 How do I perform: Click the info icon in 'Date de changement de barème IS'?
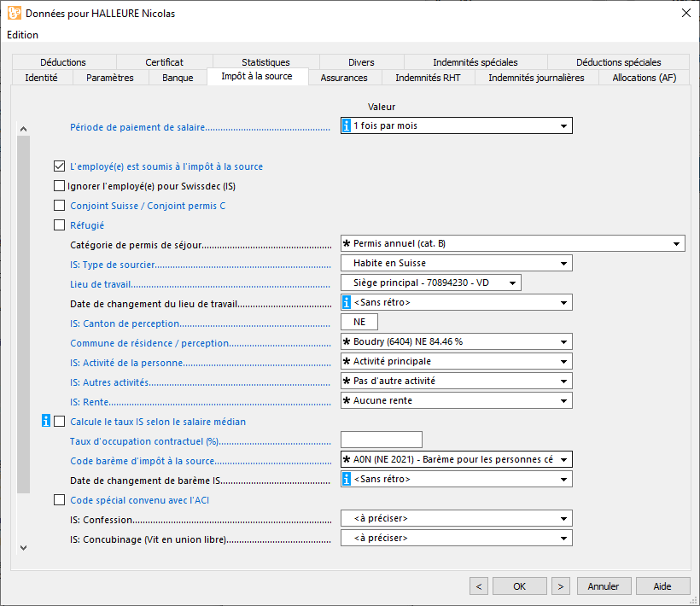[347, 479]
